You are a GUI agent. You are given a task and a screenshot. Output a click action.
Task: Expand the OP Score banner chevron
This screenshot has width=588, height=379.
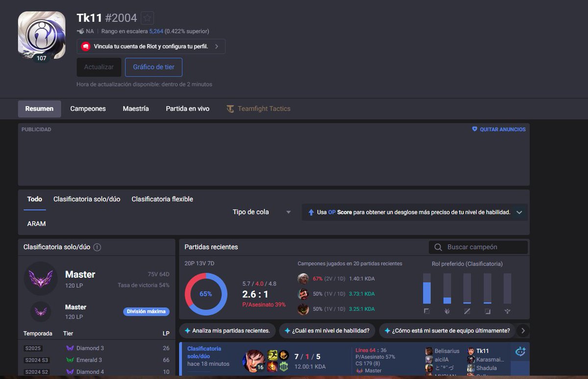click(519, 213)
